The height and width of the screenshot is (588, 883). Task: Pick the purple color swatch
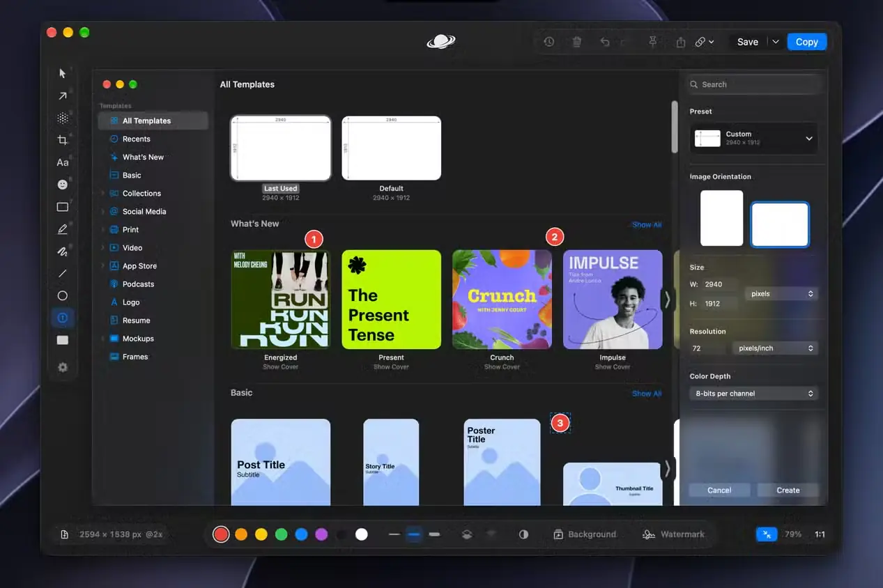tap(321, 534)
